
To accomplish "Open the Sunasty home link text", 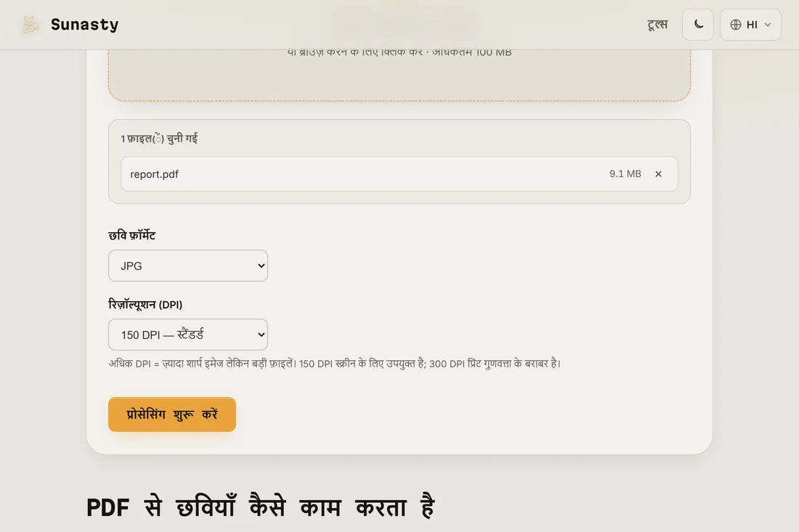I will 84,25.
